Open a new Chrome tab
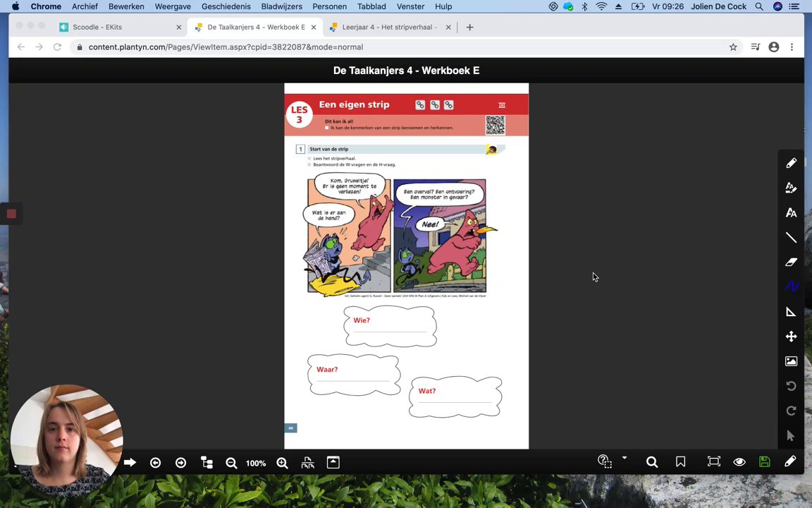This screenshot has height=508, width=812. coord(469,27)
